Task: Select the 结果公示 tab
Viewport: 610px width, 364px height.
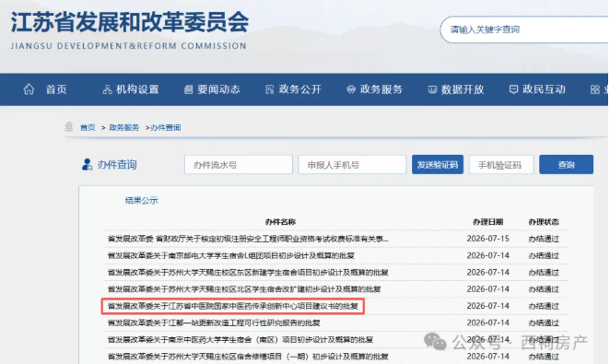Action: pyautogui.click(x=142, y=201)
